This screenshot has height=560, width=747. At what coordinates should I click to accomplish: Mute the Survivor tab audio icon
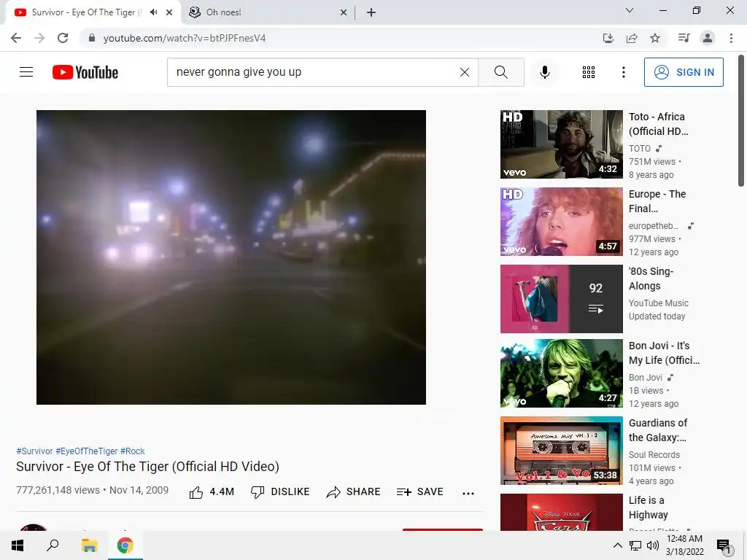click(x=153, y=12)
